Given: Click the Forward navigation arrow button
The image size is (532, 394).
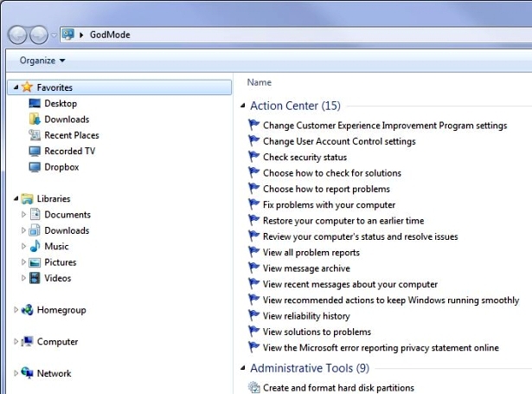Looking at the screenshot, I should coord(40,35).
